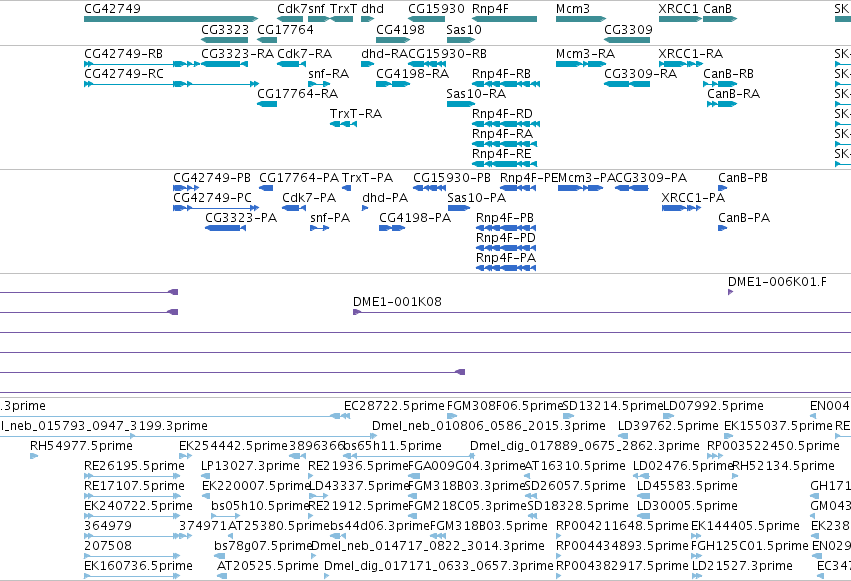This screenshot has width=851, height=581.
Task: Click the CG3323 gene label
Action: 225,29
